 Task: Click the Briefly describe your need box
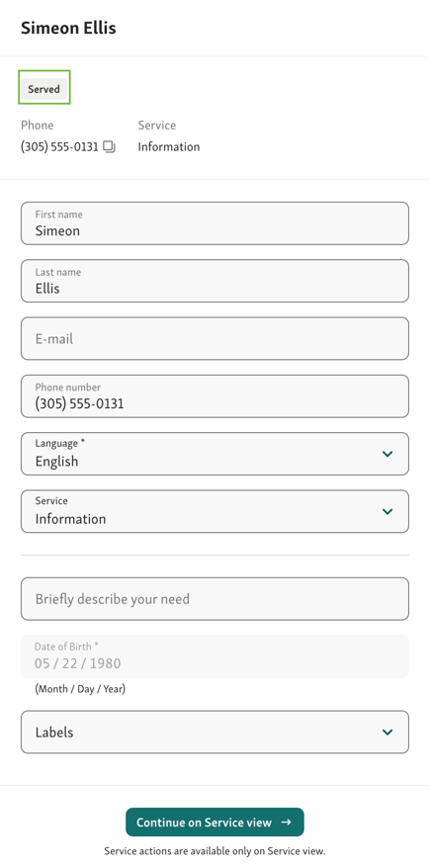pos(214,599)
